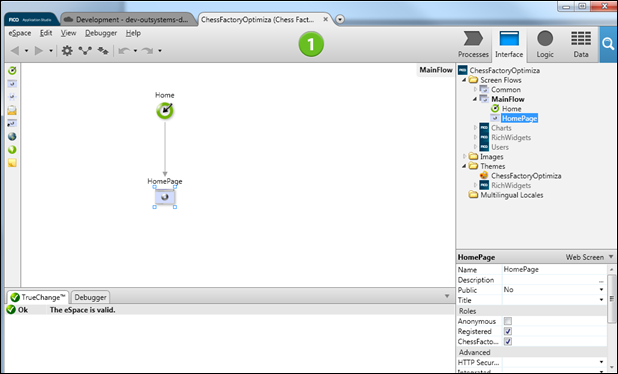The width and height of the screenshot is (618, 374).
Task: Click the email tool in left toolbox
Action: [12, 110]
